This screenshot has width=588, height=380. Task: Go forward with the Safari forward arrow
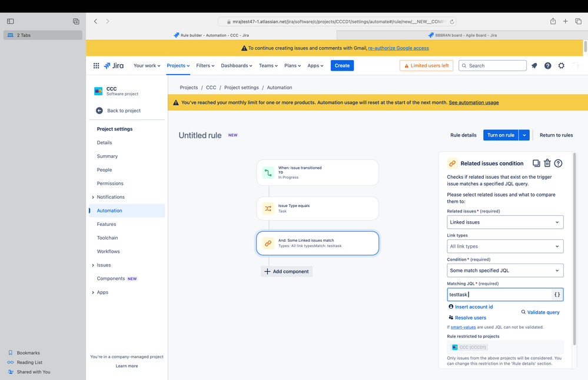click(108, 21)
